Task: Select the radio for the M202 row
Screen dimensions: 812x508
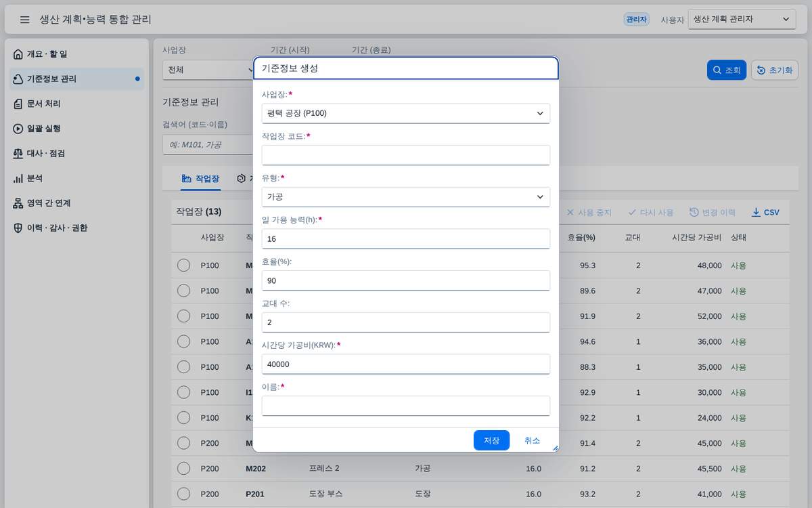Action: pyautogui.click(x=183, y=468)
